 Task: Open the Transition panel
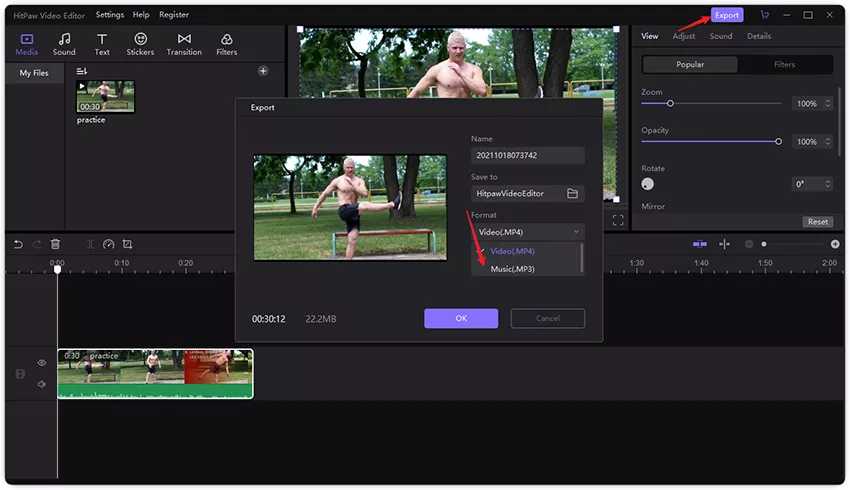pyautogui.click(x=184, y=44)
